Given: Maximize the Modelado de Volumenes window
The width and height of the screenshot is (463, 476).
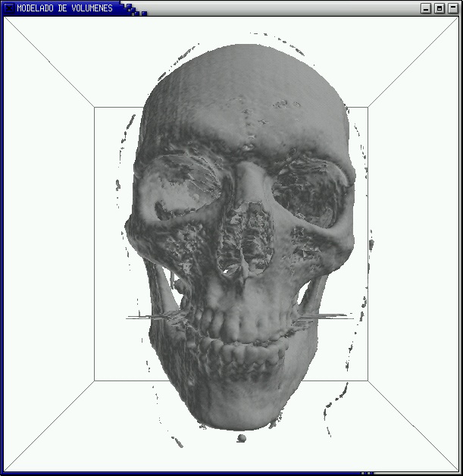Looking at the screenshot, I should (x=440, y=8).
